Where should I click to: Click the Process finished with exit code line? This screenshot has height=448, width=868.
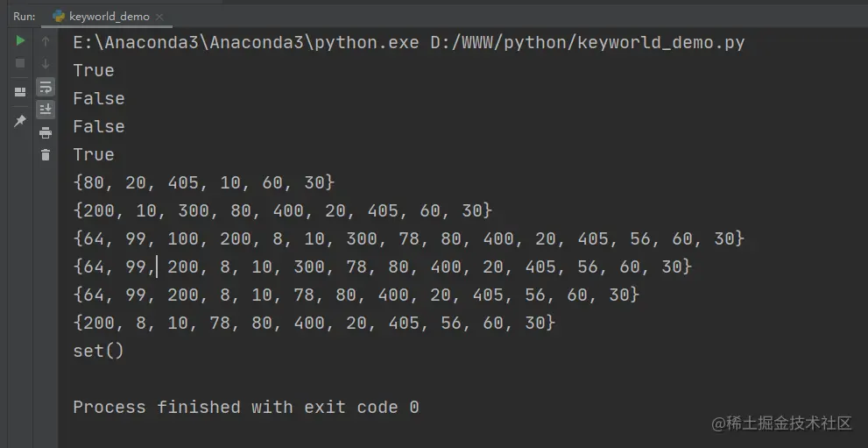[246, 407]
